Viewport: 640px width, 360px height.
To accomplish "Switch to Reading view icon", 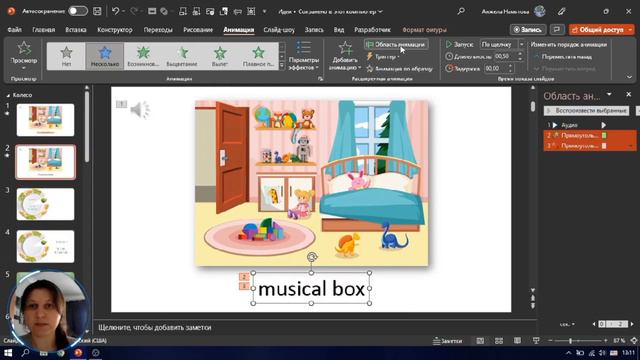I will [x=517, y=341].
